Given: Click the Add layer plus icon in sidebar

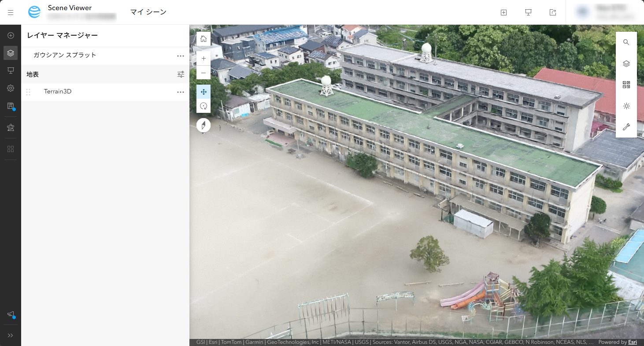Looking at the screenshot, I should [11, 36].
